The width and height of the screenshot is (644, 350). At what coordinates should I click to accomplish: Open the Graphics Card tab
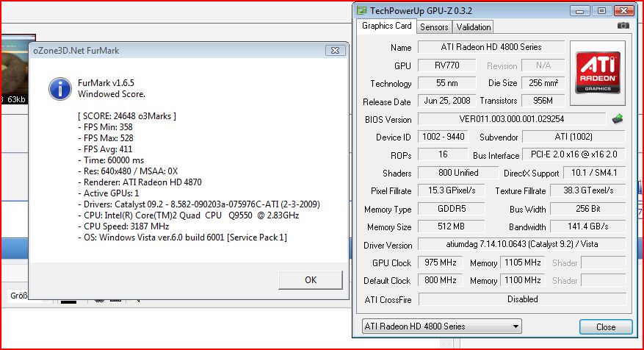click(386, 26)
